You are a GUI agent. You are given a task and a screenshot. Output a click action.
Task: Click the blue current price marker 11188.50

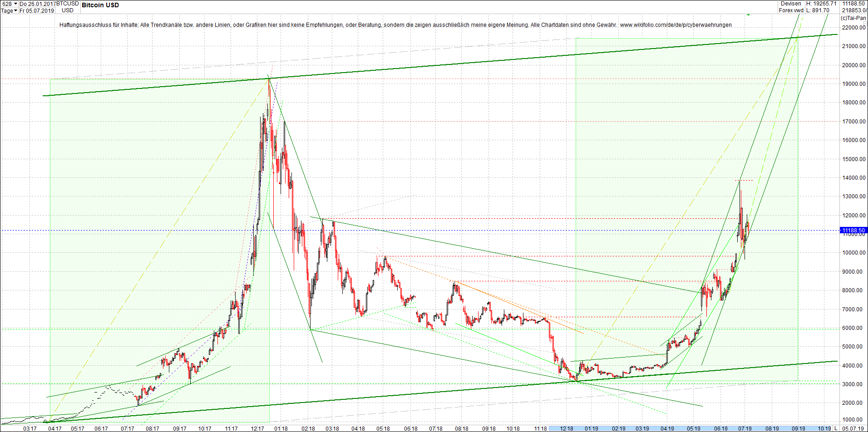tap(853, 230)
